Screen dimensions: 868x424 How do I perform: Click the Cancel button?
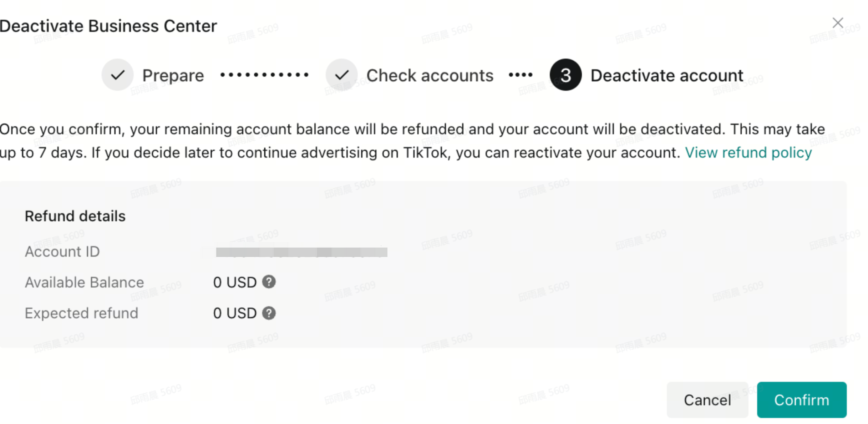[707, 400]
